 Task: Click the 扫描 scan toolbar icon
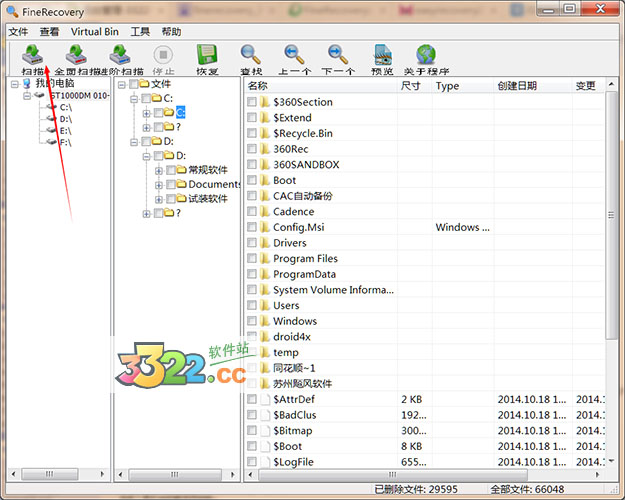click(x=33, y=55)
